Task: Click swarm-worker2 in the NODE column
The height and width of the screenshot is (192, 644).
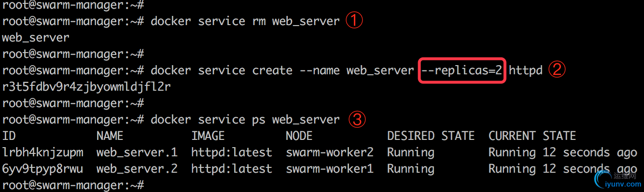Action: click(330, 152)
